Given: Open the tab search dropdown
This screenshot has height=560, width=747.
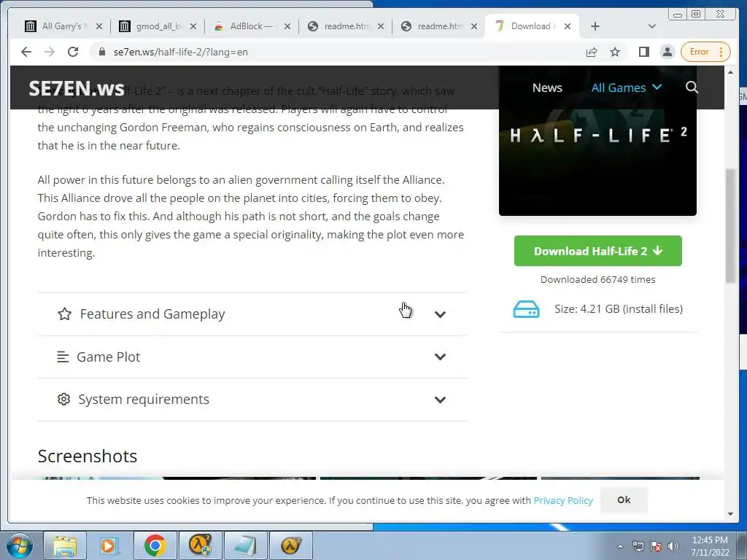Looking at the screenshot, I should pyautogui.click(x=652, y=27).
